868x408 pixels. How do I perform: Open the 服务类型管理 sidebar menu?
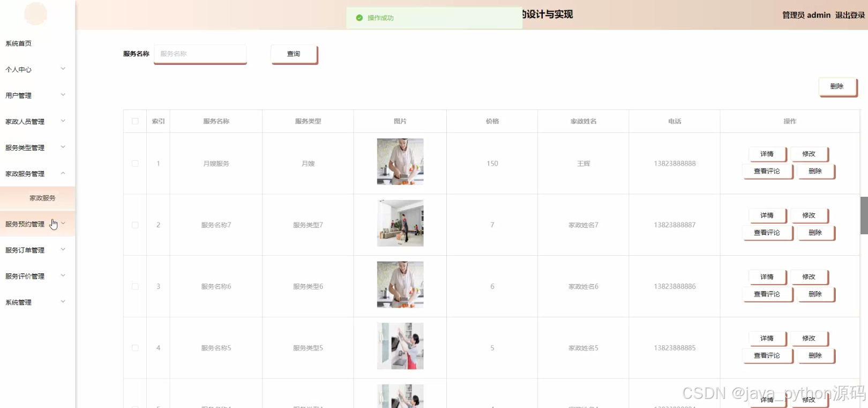[38, 147]
